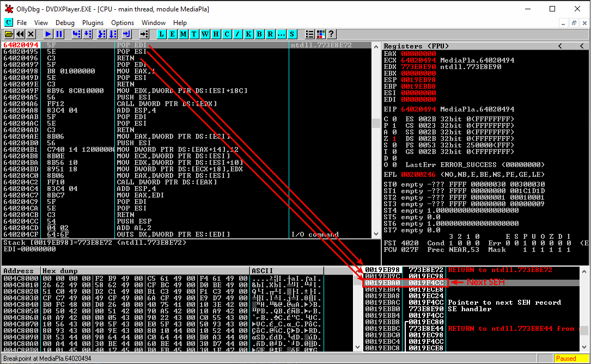This screenshot has width=591, height=364.
Task: Click the Hex dump column header
Action: click(145, 270)
